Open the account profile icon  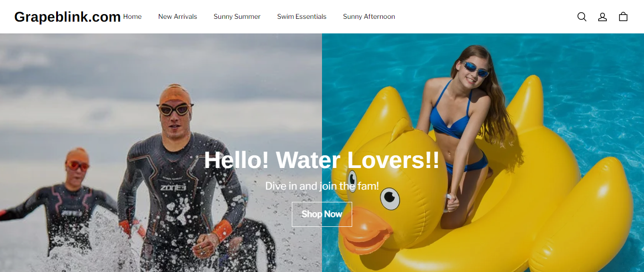point(603,17)
